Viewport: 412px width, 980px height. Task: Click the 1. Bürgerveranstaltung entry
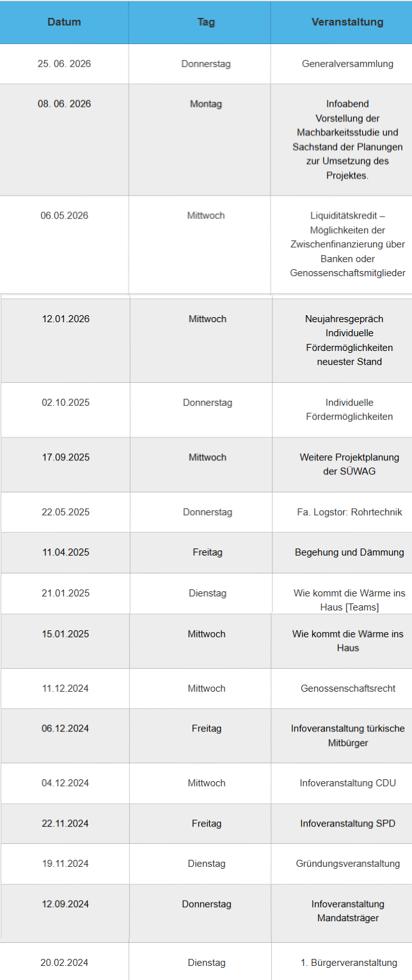349,963
